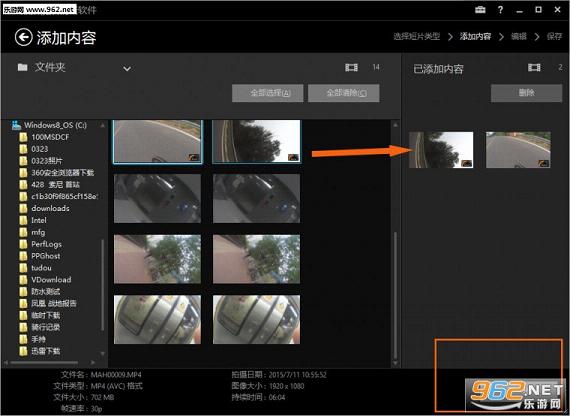Click the file size value 702 MB
This screenshot has height=416, width=570.
(x=103, y=397)
